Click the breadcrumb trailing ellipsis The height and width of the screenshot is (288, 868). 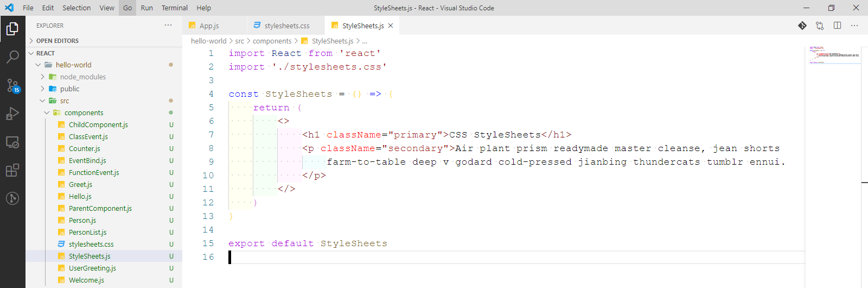click(365, 41)
